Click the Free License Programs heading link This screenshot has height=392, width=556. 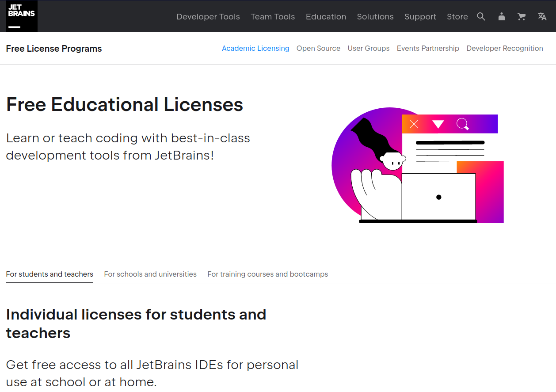point(54,49)
